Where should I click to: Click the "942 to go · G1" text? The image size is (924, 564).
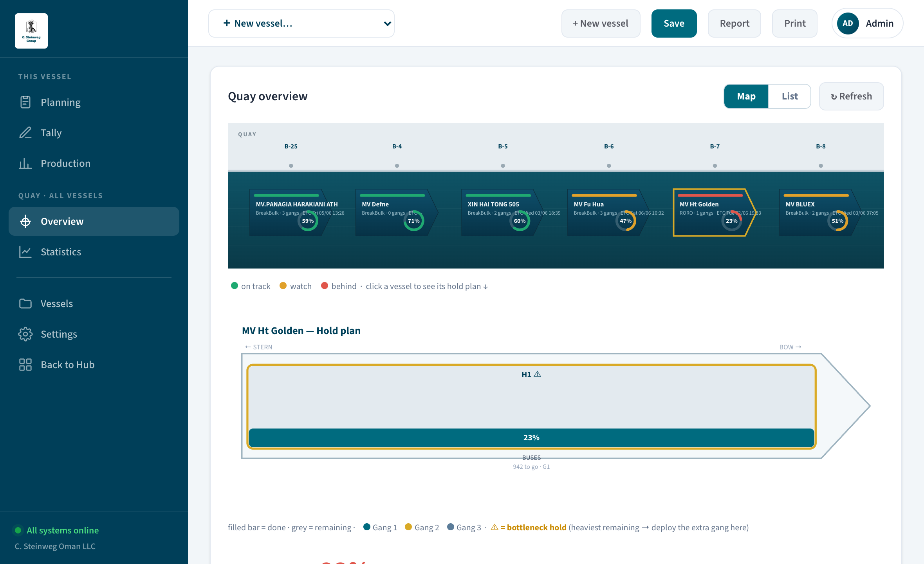click(531, 467)
